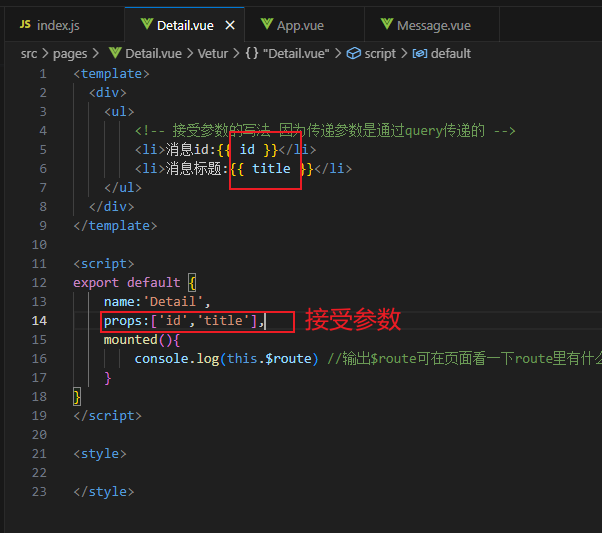Viewport: 602px width, 533px height.
Task: Click the Vue icon on App.vue tab
Action: [x=267, y=24]
